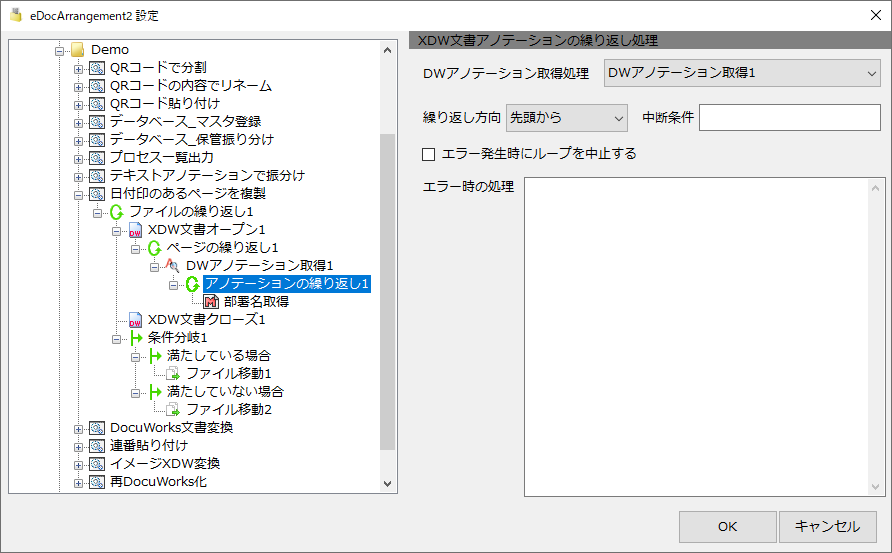Click the branch icon of 満たしている場合

[x=155, y=356]
